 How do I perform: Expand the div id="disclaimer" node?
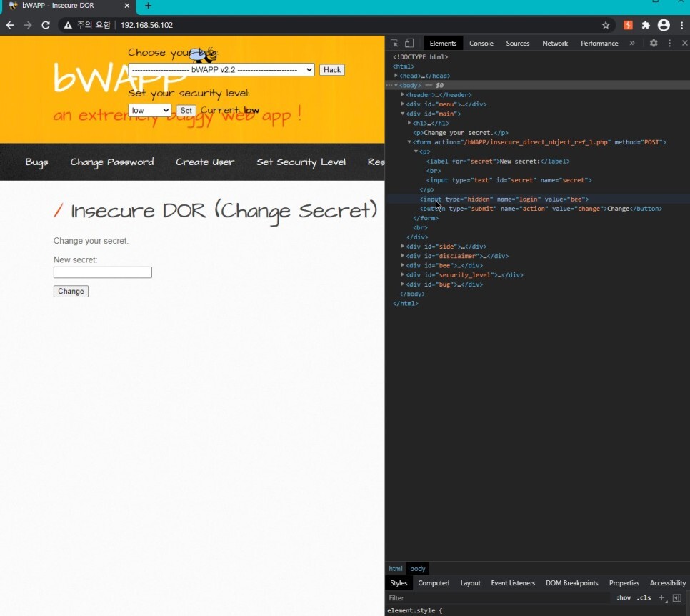[x=403, y=256]
